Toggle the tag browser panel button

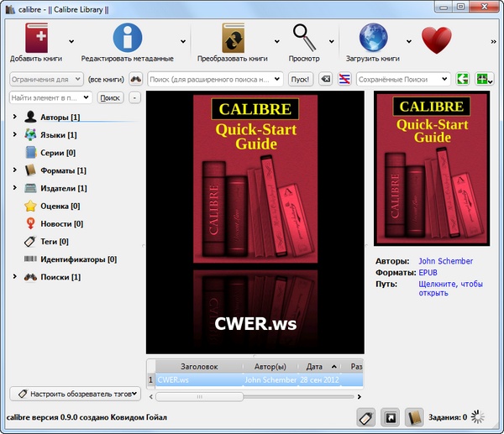coord(365,417)
